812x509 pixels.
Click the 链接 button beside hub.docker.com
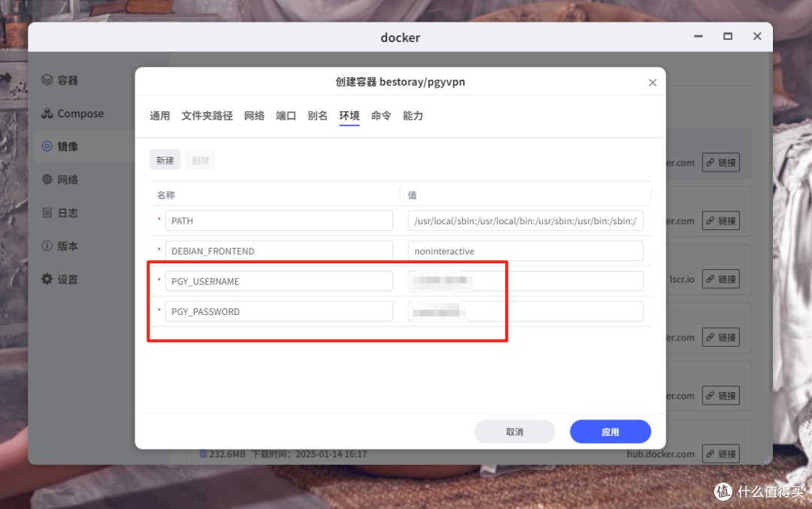click(721, 454)
